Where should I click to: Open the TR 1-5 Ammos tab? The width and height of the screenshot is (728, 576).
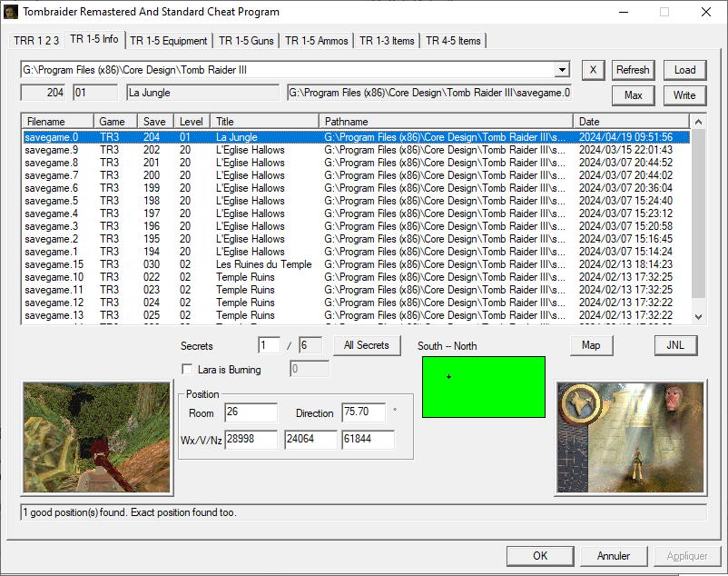click(317, 41)
